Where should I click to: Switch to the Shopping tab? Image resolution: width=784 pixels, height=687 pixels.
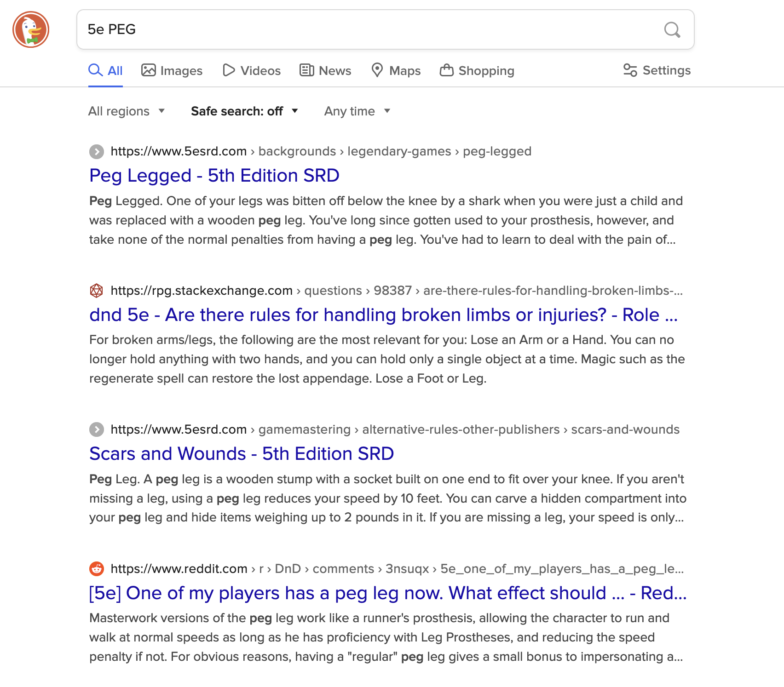pyautogui.click(x=477, y=70)
